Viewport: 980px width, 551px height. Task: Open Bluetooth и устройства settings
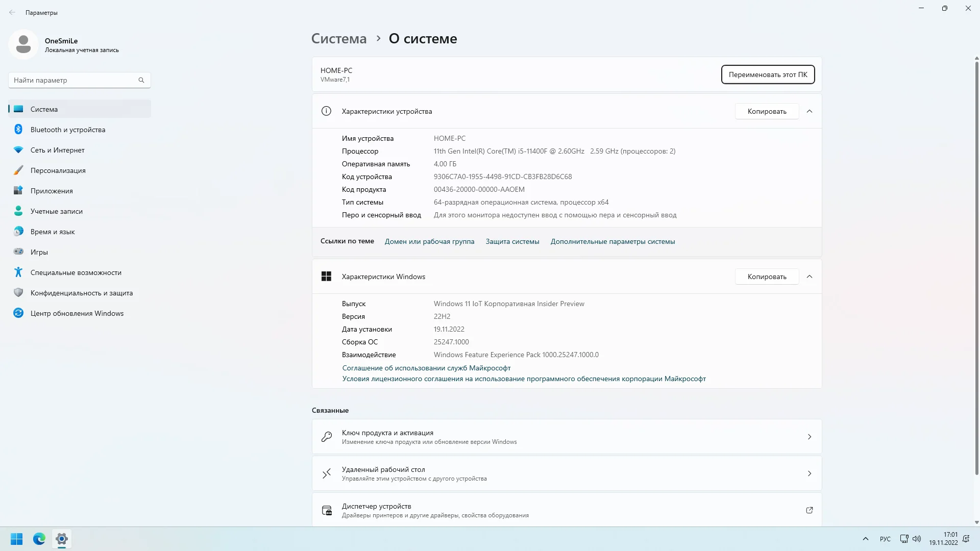pos(68,130)
